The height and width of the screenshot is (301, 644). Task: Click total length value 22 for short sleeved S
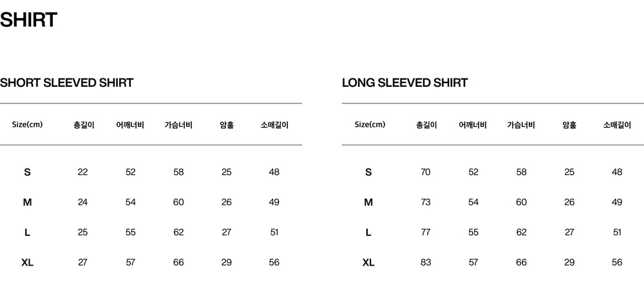(x=82, y=172)
